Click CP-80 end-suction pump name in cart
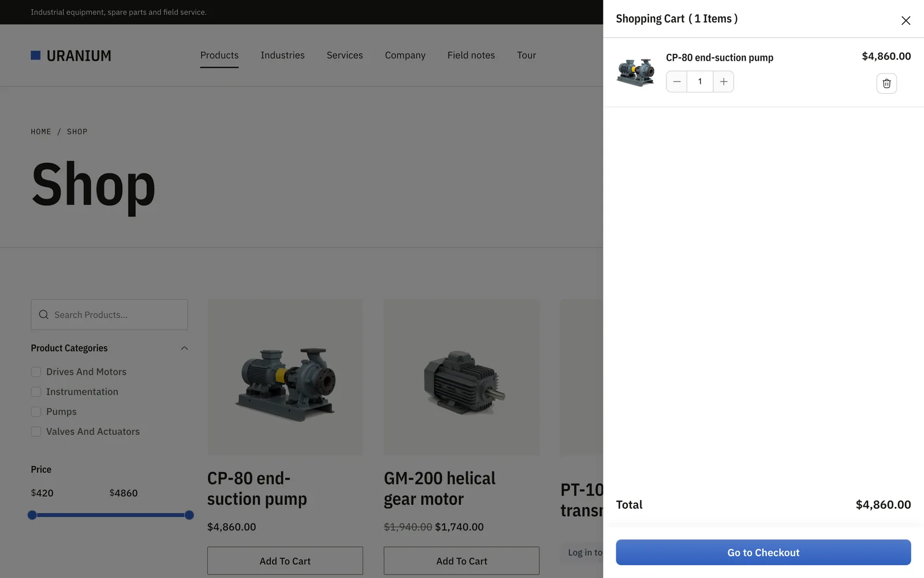The image size is (924, 578). tap(720, 58)
